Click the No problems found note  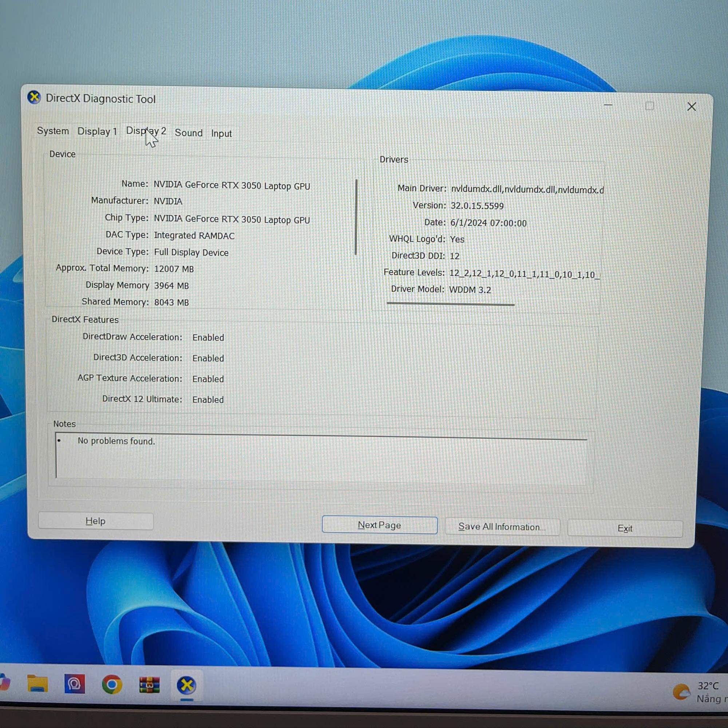(x=116, y=441)
